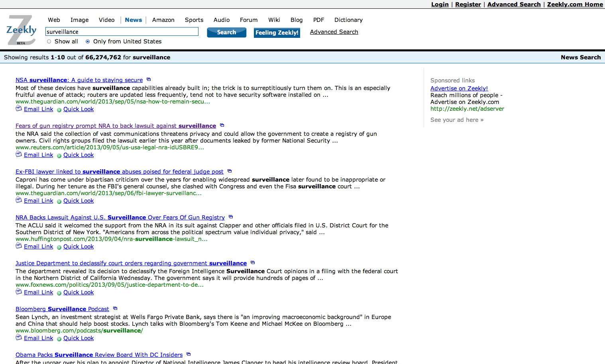Click new-window icon beside Justice Department headline
The image size is (605, 364).
point(253,263)
